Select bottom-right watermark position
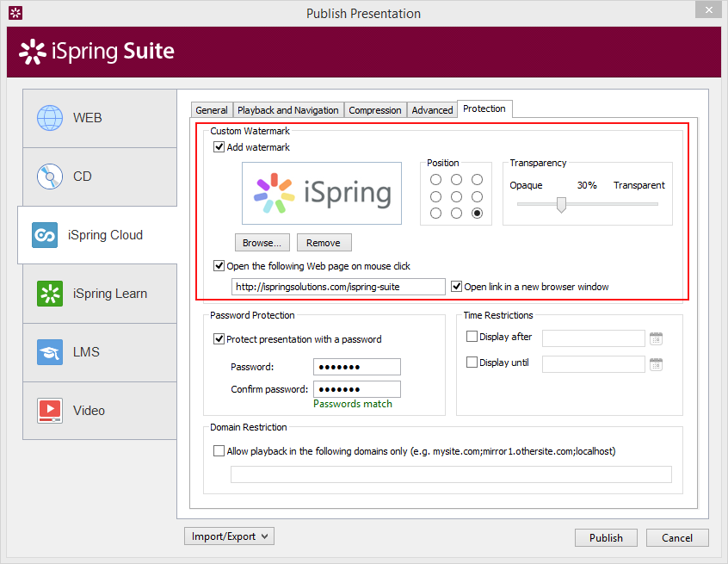Viewport: 728px width, 564px height. click(477, 214)
